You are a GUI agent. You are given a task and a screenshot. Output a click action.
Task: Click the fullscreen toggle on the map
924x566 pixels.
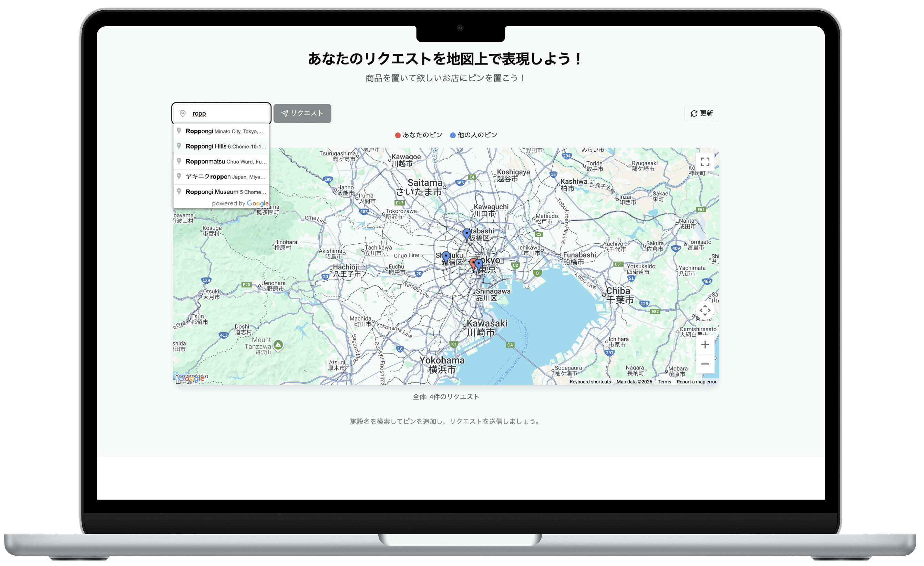pos(705,162)
